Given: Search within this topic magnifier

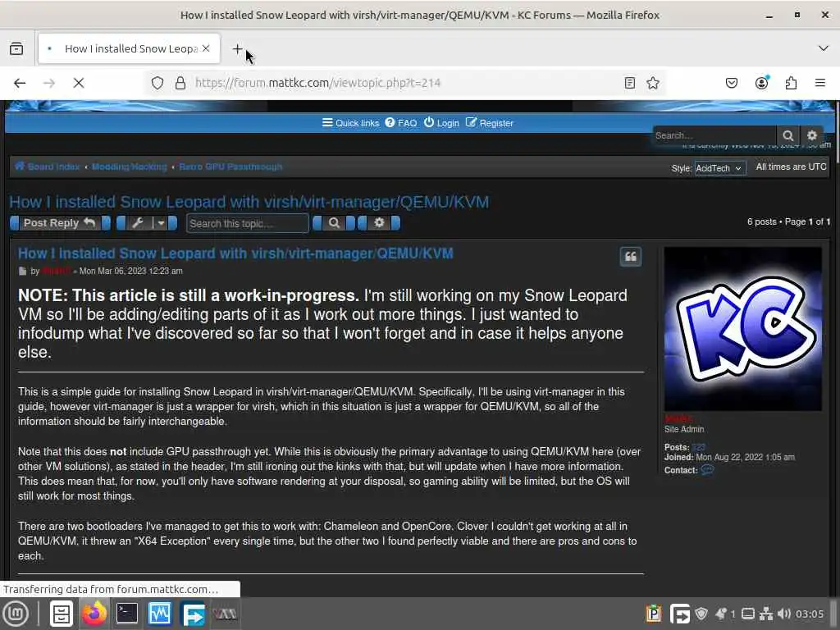Looking at the screenshot, I should tap(335, 223).
